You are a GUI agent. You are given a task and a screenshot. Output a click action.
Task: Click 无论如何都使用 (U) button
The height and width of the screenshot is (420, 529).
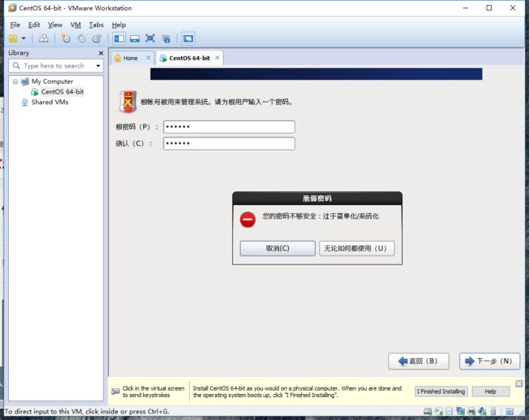tap(356, 248)
